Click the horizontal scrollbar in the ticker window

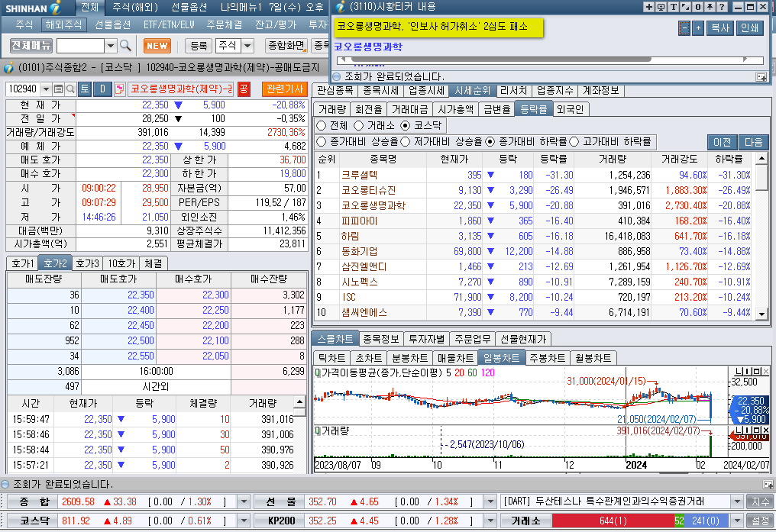tap(549, 60)
